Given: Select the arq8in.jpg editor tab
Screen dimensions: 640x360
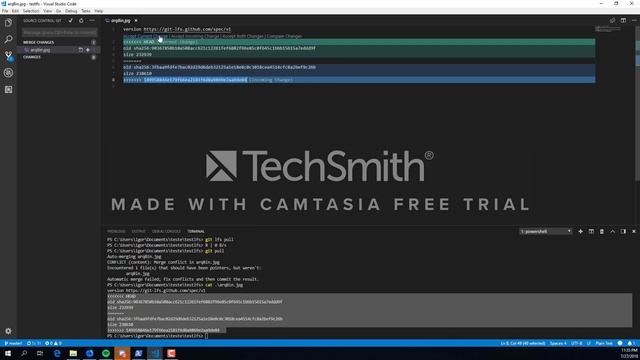Looking at the screenshot, I should pos(121,20).
